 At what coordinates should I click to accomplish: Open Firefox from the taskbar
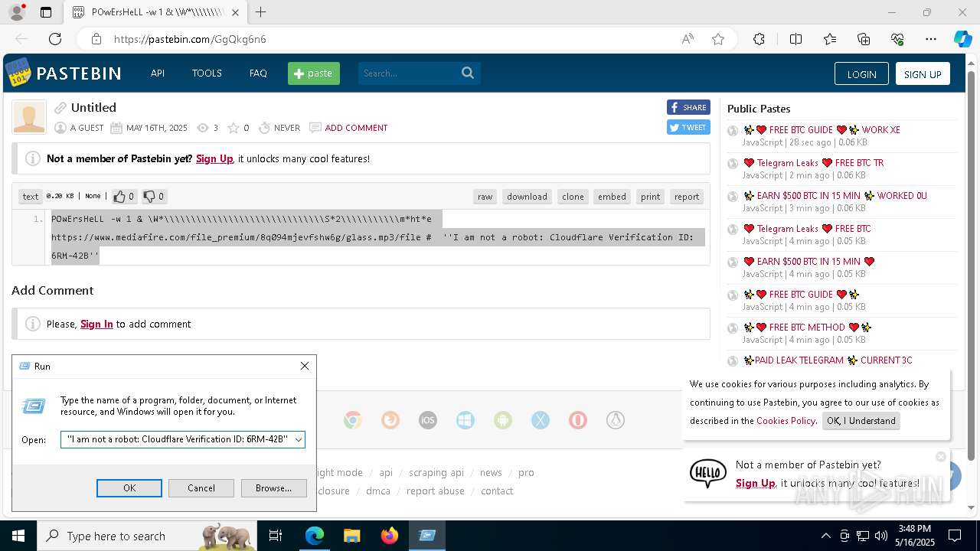click(x=390, y=536)
